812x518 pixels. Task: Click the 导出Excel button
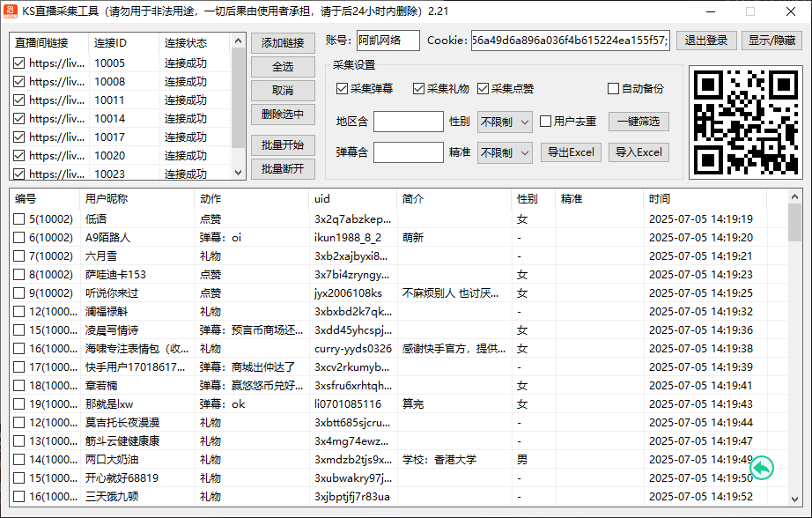coord(570,152)
